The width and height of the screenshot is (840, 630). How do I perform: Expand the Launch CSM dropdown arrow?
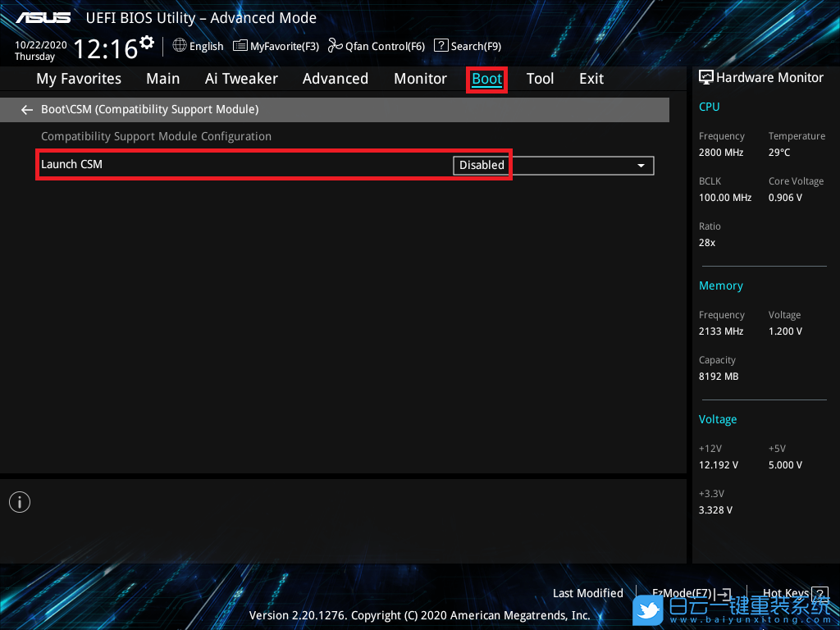point(641,166)
